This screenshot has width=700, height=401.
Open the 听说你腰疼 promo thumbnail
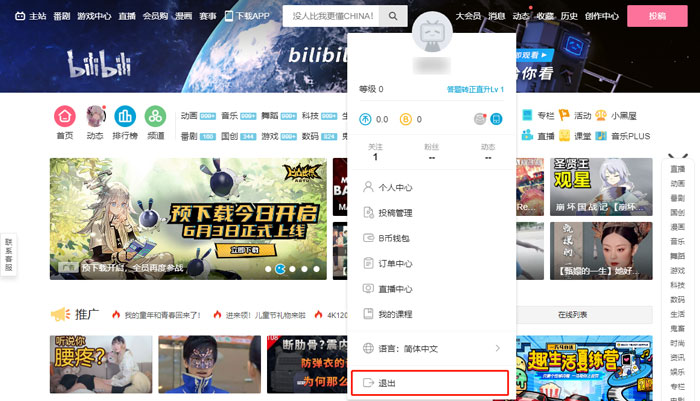click(x=101, y=364)
